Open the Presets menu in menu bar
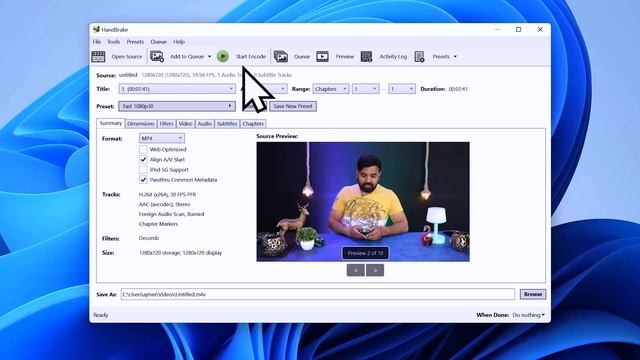Screen dimensions: 640x360 tap(135, 42)
